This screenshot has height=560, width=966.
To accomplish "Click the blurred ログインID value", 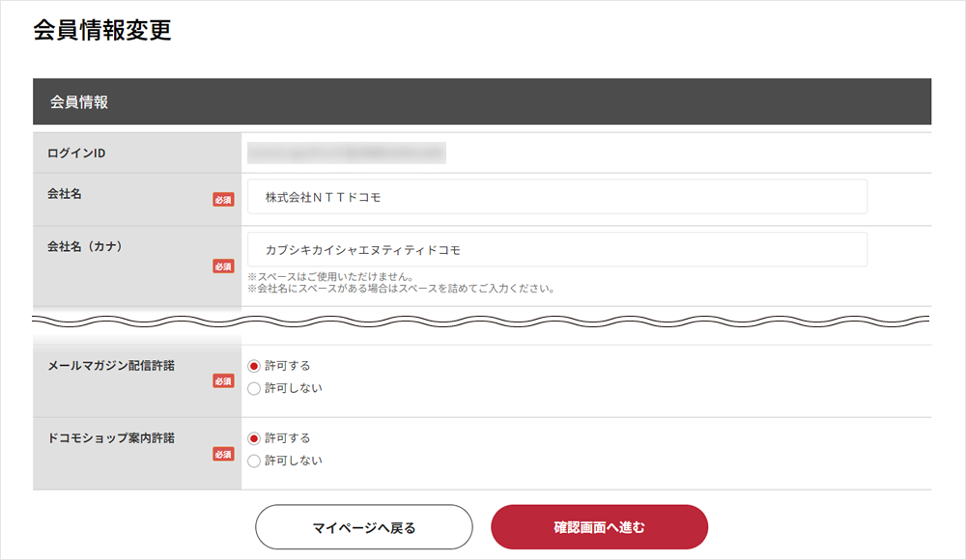I will click(347, 153).
